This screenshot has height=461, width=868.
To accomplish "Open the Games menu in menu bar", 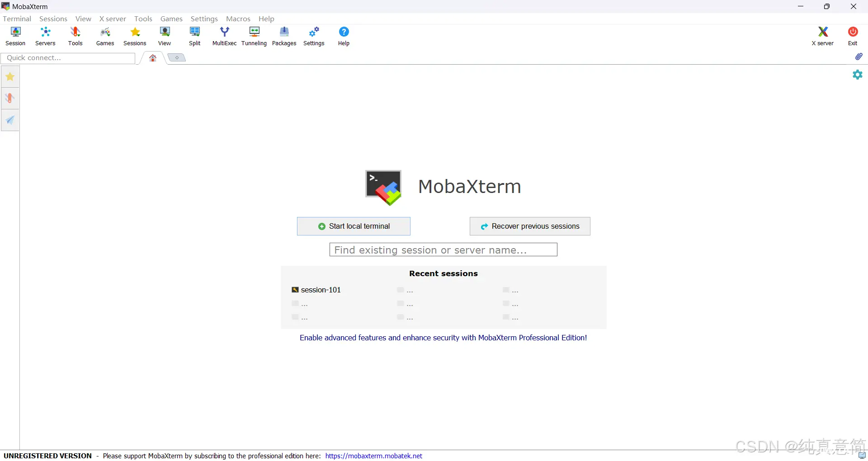I will pyautogui.click(x=171, y=19).
